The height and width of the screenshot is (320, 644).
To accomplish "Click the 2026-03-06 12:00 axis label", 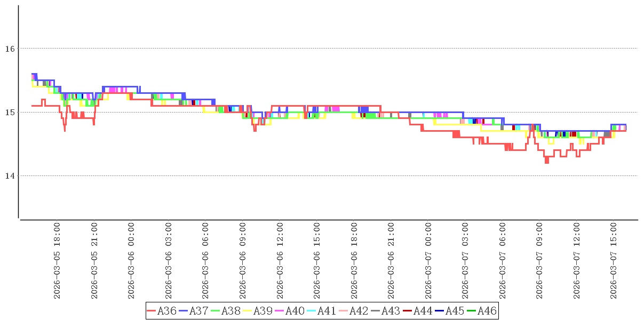I will click(x=280, y=261).
